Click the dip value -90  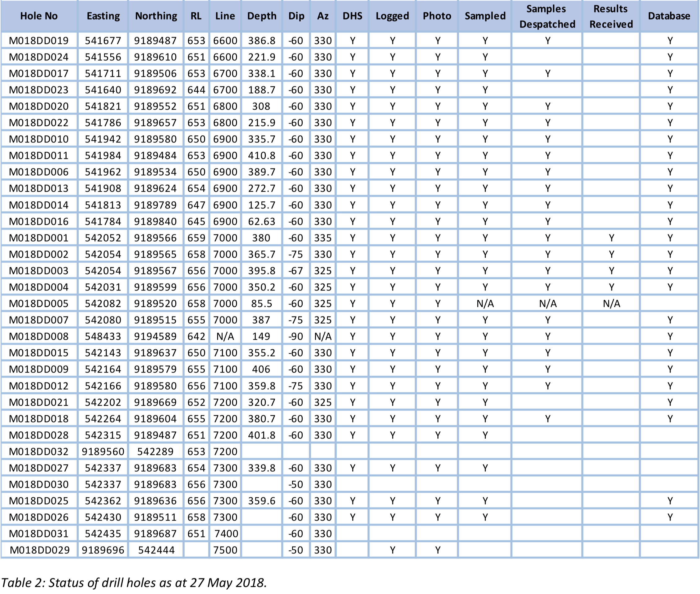point(295,336)
